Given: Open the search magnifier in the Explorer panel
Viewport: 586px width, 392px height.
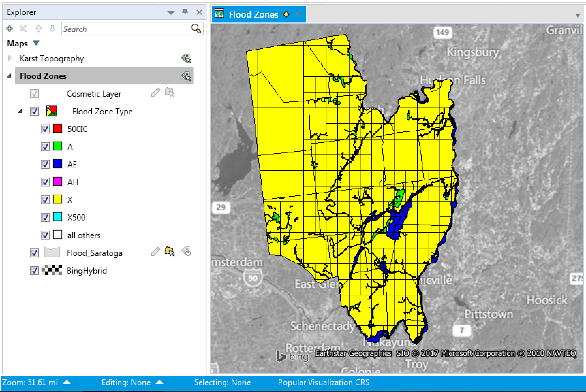Looking at the screenshot, I should click(x=195, y=29).
